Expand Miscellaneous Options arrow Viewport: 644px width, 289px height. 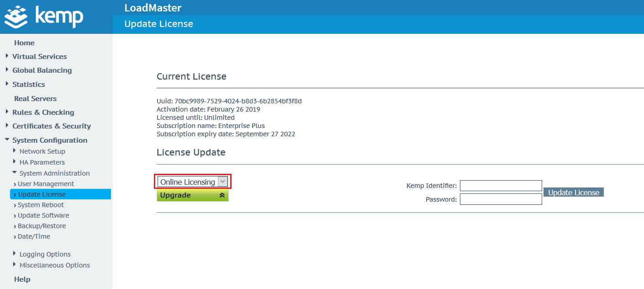pos(15,264)
